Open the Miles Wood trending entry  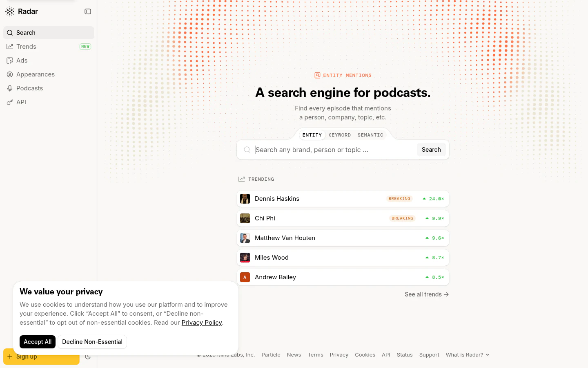(343, 258)
